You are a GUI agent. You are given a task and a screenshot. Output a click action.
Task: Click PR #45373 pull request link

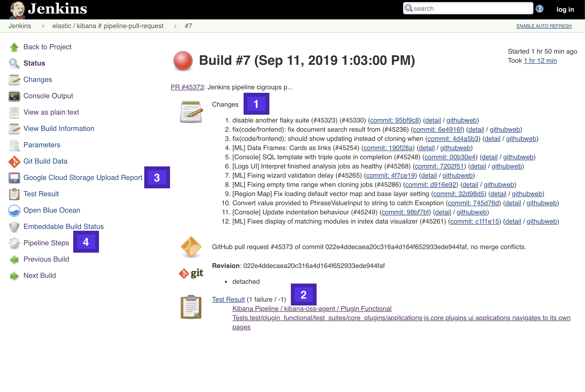[187, 87]
